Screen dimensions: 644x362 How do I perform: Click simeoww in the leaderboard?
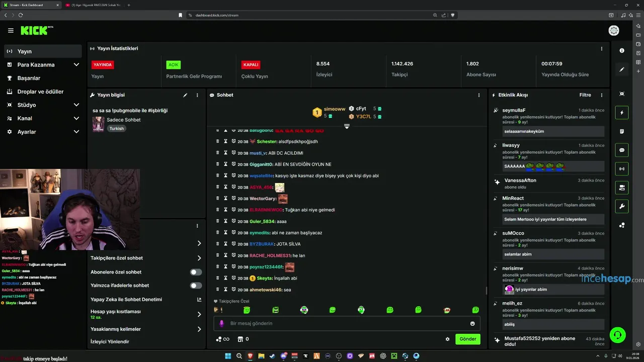(335, 109)
